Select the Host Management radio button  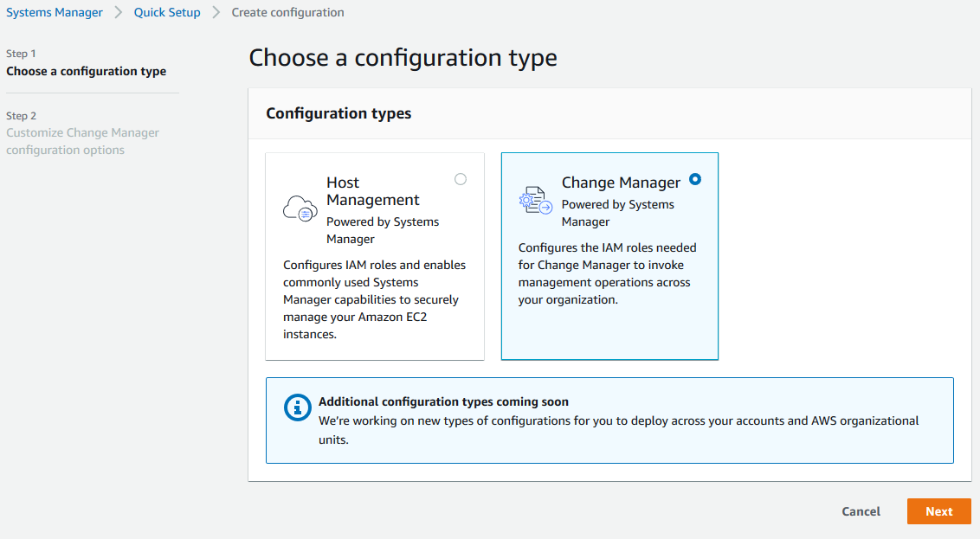pyautogui.click(x=461, y=179)
